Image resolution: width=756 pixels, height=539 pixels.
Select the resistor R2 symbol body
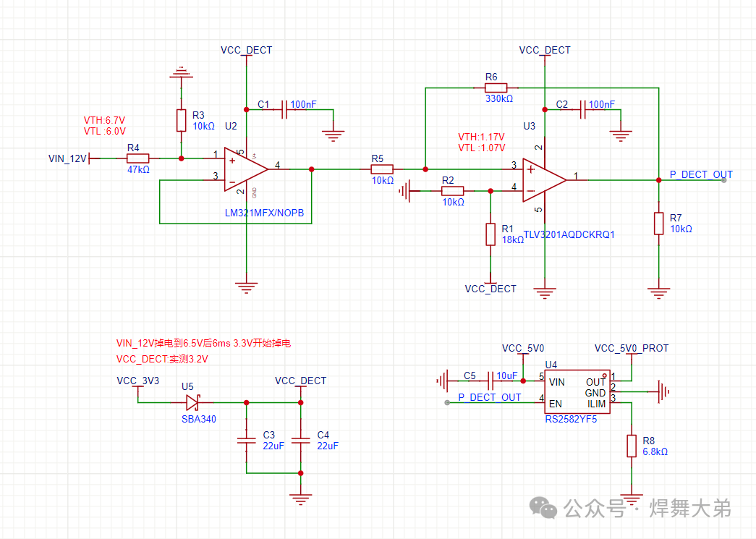coord(453,191)
